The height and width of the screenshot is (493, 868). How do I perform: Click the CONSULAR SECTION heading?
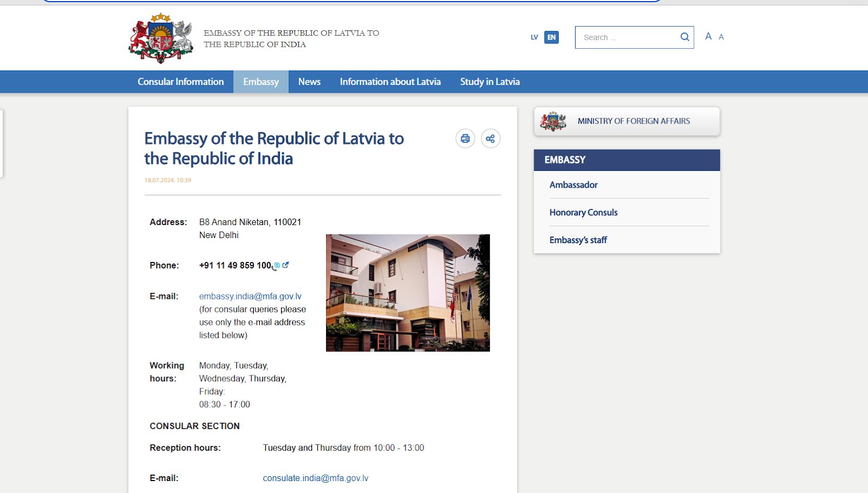pos(195,426)
